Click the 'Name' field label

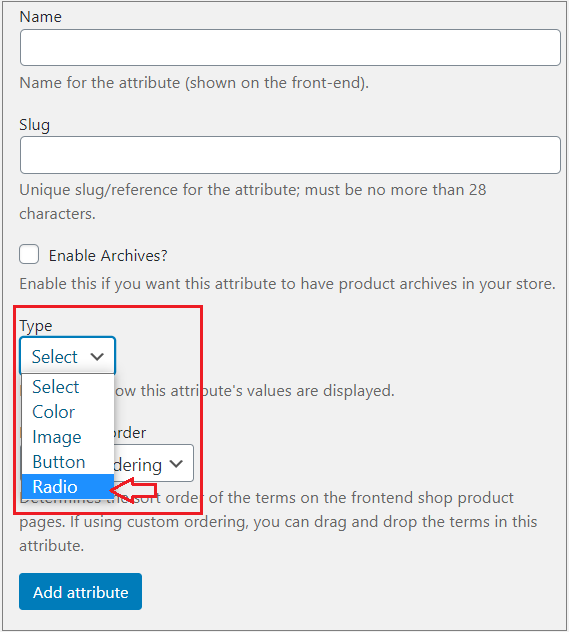(x=40, y=17)
